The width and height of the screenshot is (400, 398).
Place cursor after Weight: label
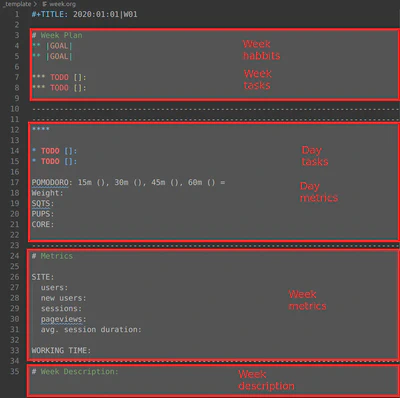(x=64, y=193)
